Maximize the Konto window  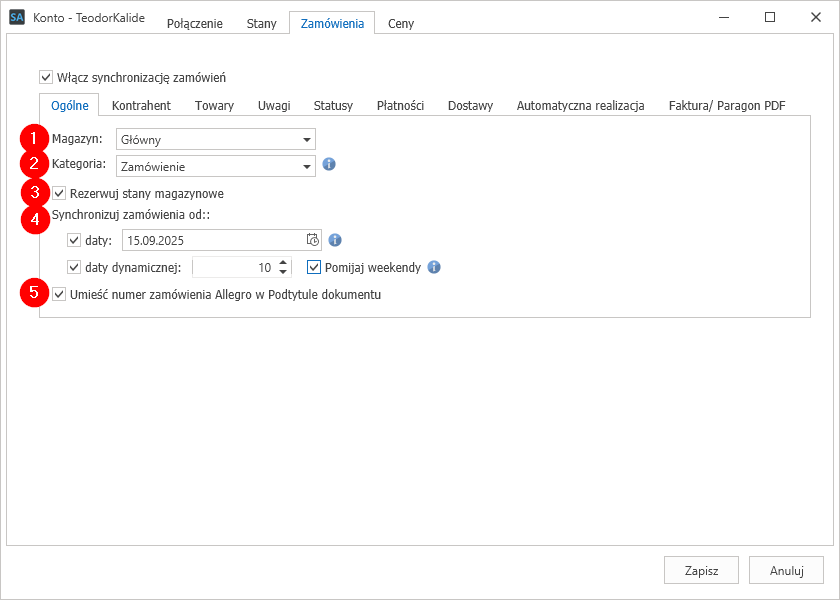pos(770,17)
